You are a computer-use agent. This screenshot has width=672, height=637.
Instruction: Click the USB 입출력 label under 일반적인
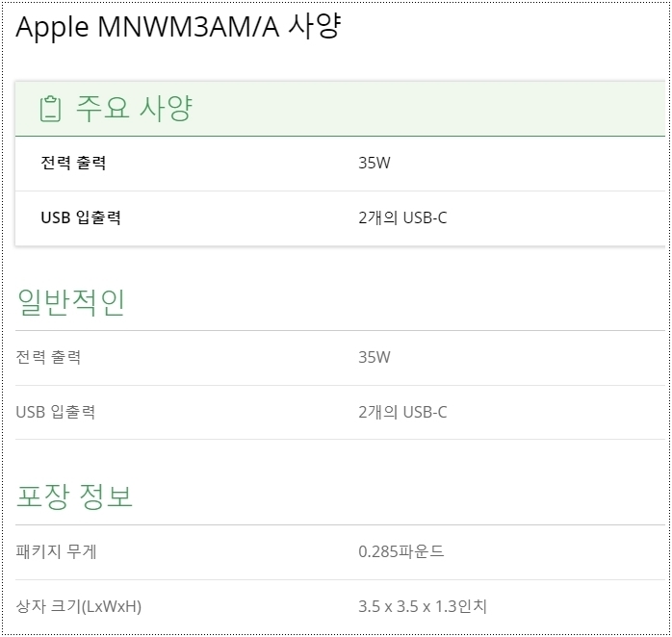coord(56,413)
